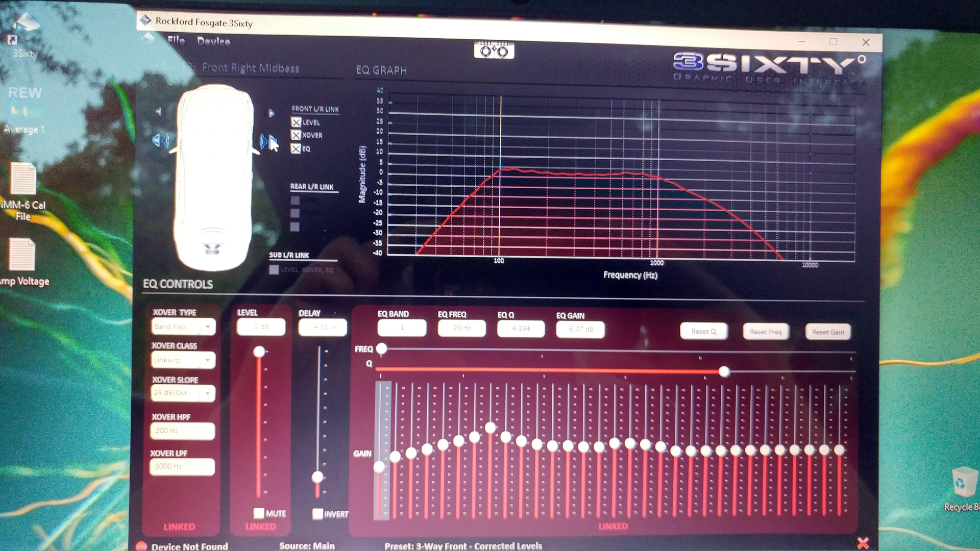Toggle the Sub L/R Link checkbox

274,269
